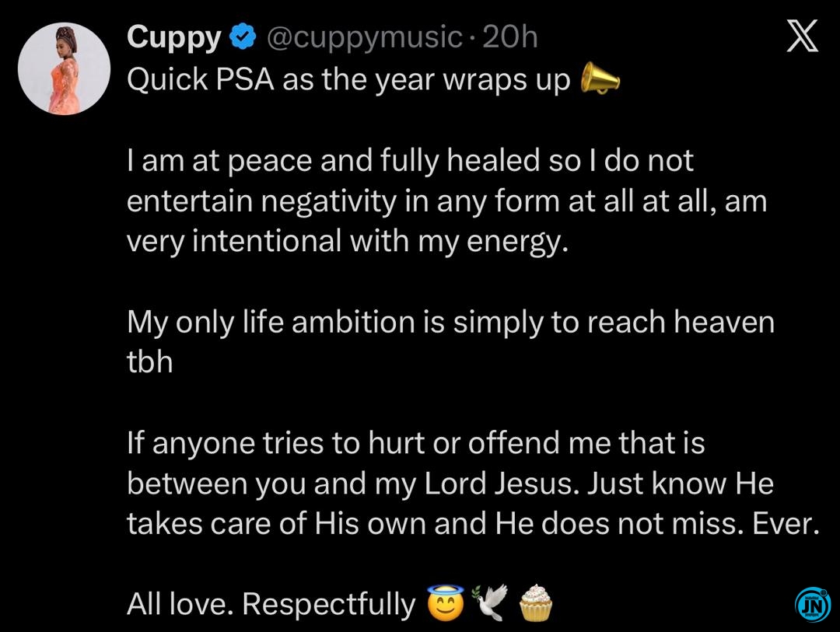Click the cupcake emoji
Viewport: 840px width, 632px height.
[534, 603]
